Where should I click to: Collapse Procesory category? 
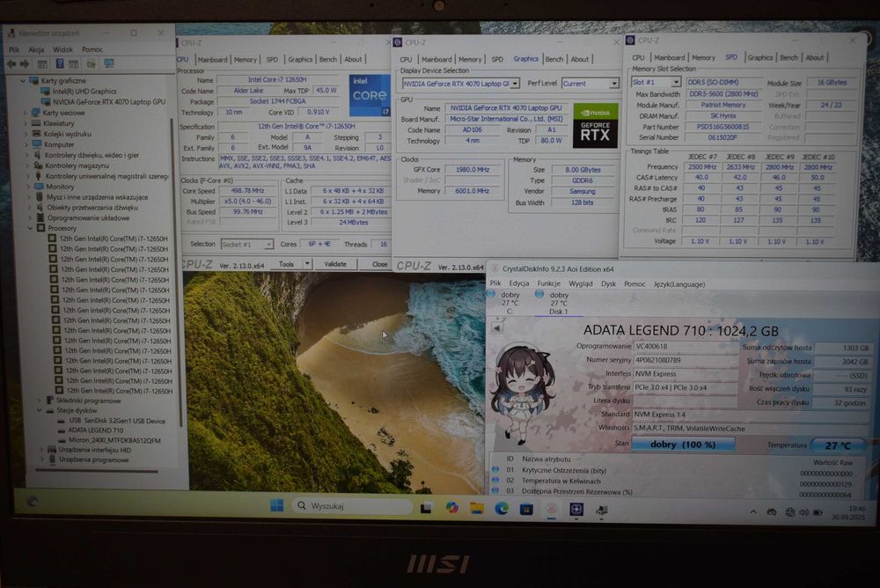[x=30, y=228]
